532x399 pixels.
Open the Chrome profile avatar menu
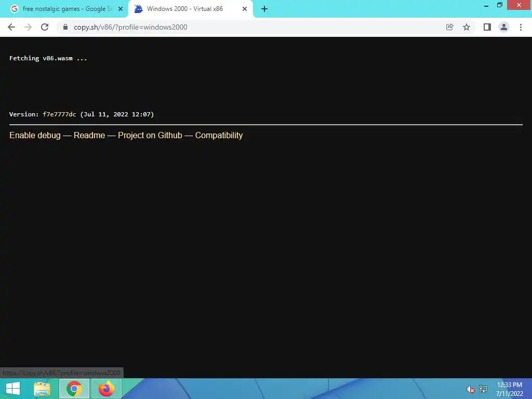click(x=504, y=27)
